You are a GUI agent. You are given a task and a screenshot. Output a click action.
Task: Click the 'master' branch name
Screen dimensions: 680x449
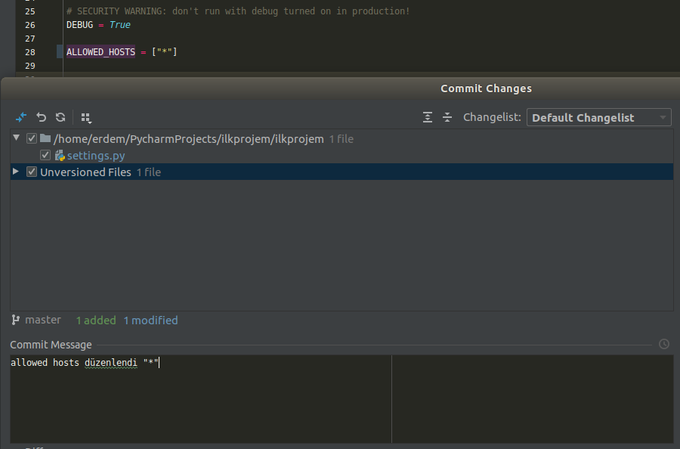coord(43,320)
